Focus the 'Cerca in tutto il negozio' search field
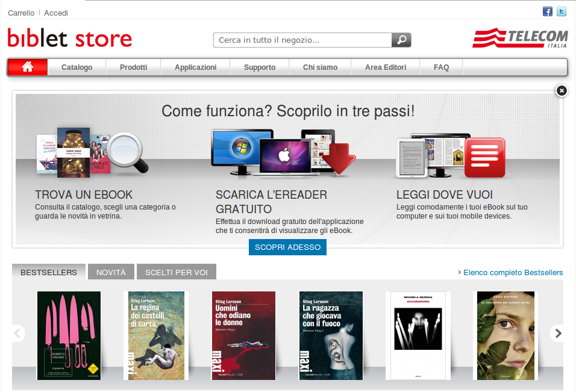 tap(302, 40)
